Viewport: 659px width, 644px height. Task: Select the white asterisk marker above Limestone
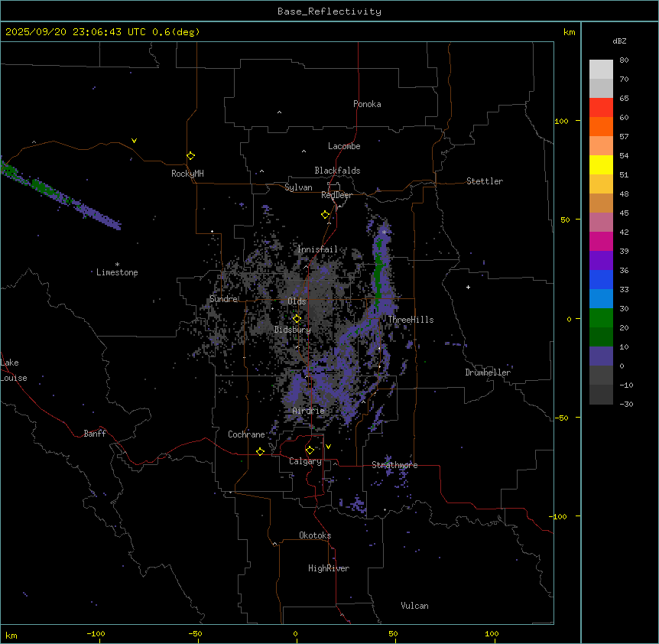pos(117,264)
